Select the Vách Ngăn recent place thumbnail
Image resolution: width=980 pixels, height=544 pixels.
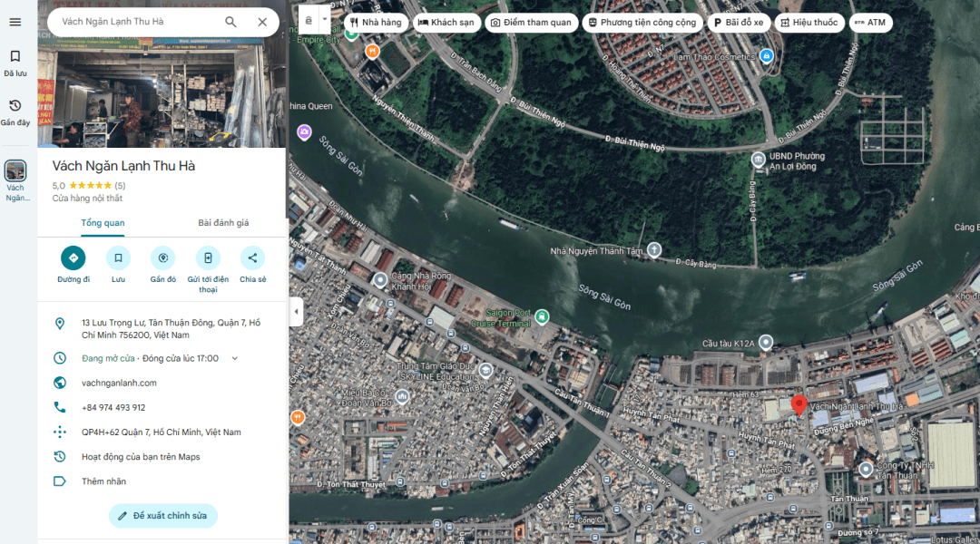(15, 170)
